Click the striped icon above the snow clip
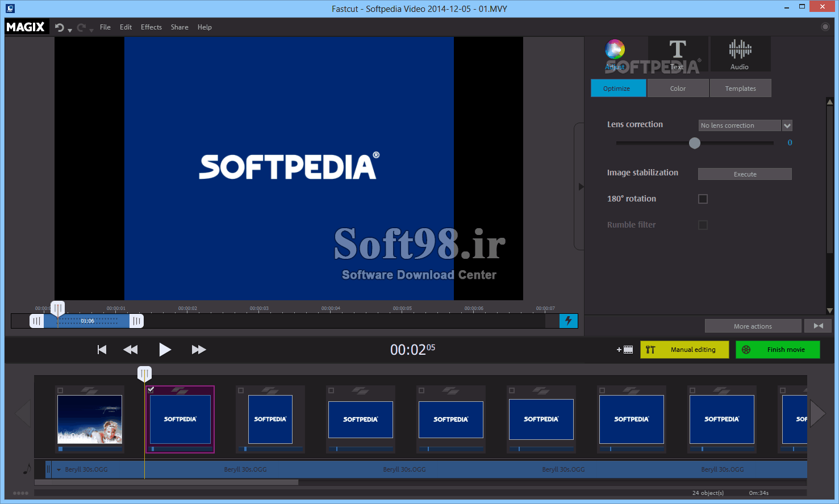The height and width of the screenshot is (504, 839). 90,390
